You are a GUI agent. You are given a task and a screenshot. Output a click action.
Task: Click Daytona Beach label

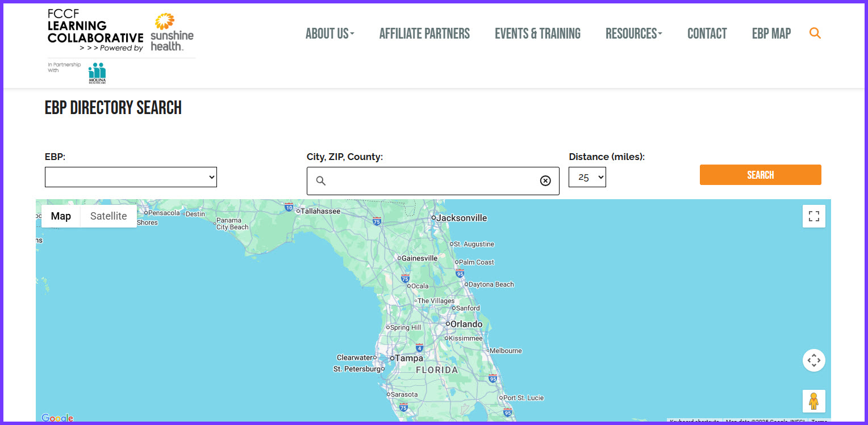coord(491,284)
